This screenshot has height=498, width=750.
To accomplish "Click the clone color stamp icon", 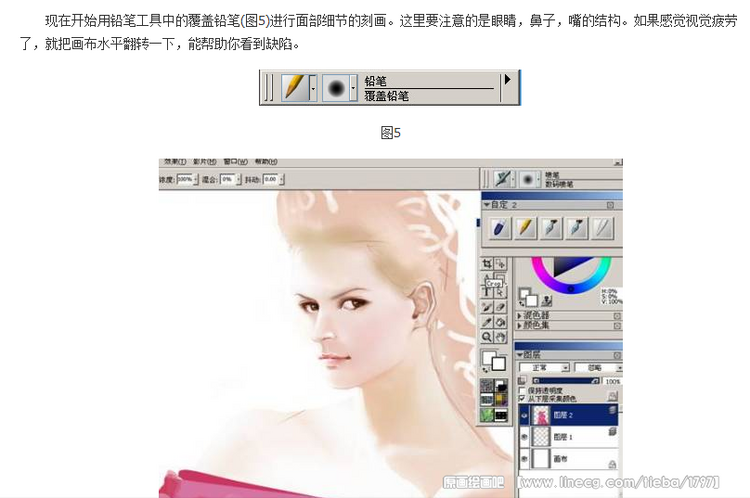I will point(547,300).
